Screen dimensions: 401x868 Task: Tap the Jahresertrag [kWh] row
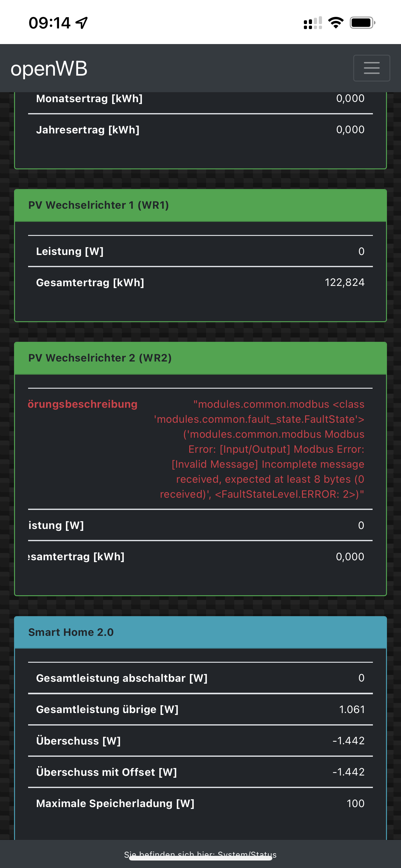[200, 130]
